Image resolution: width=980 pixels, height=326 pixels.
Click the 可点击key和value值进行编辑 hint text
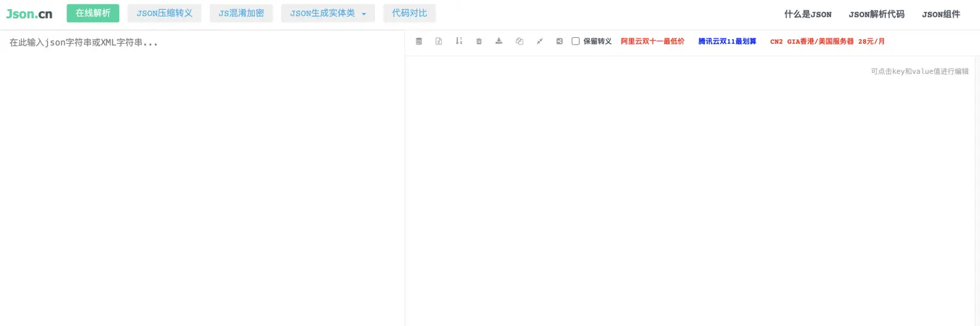tap(920, 72)
